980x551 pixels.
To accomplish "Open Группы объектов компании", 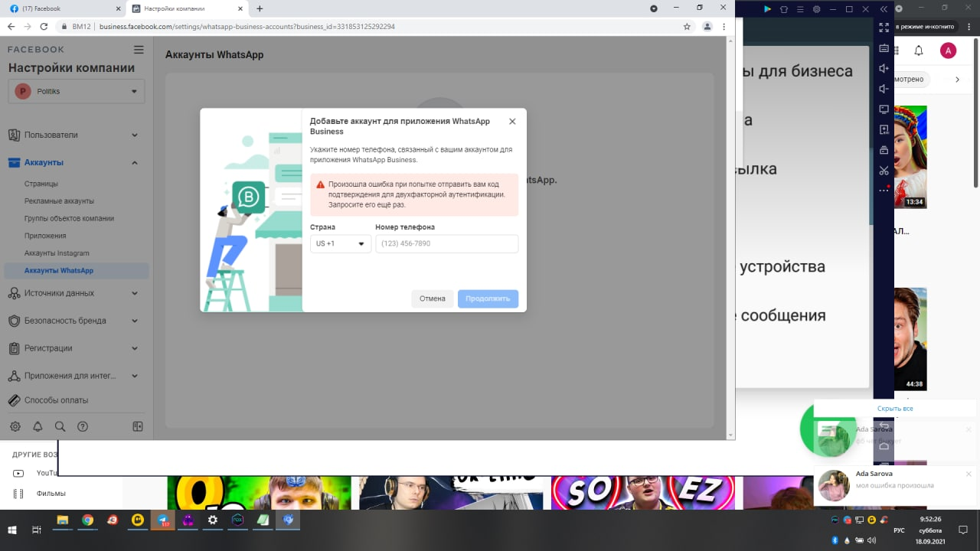I will 69,218.
